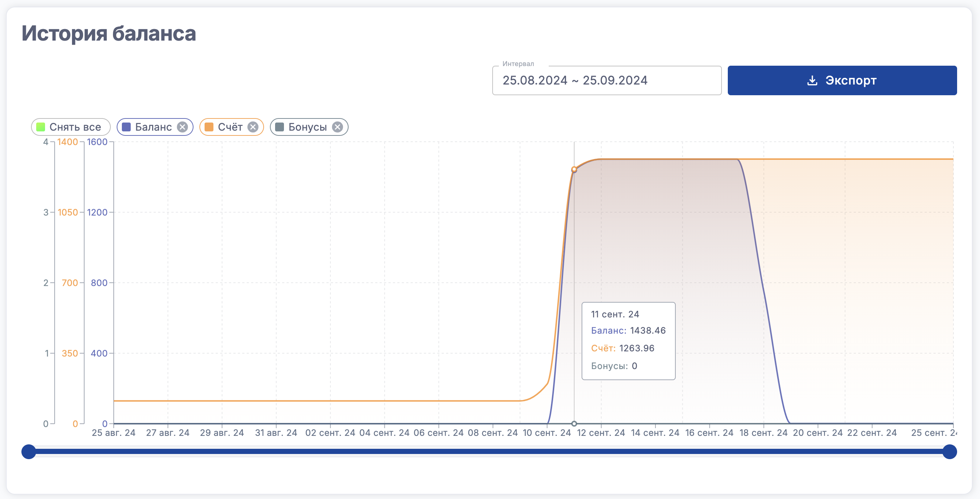Click the green Снять все swatch
The height and width of the screenshot is (499, 980).
tap(41, 127)
